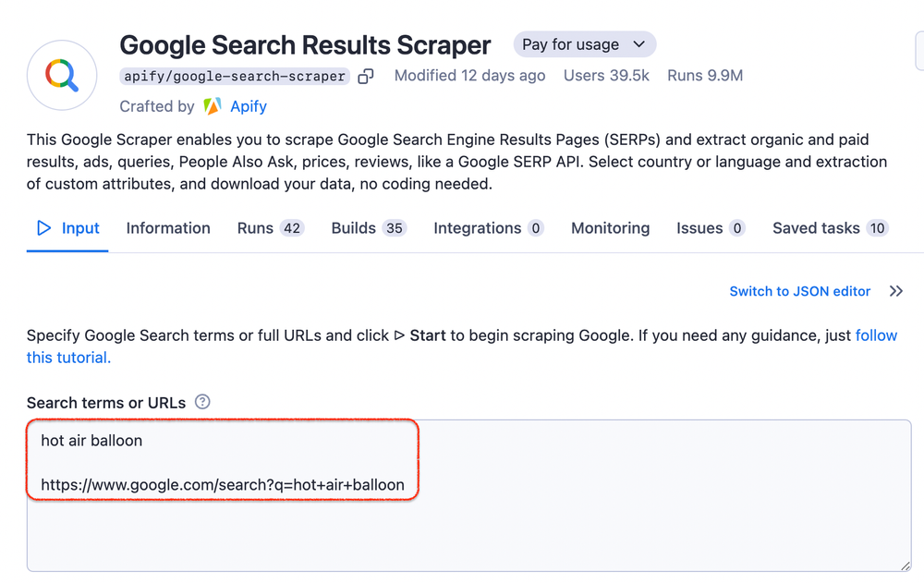This screenshot has width=924, height=583.
Task: Click the follow this tutorial link
Action: pos(876,335)
